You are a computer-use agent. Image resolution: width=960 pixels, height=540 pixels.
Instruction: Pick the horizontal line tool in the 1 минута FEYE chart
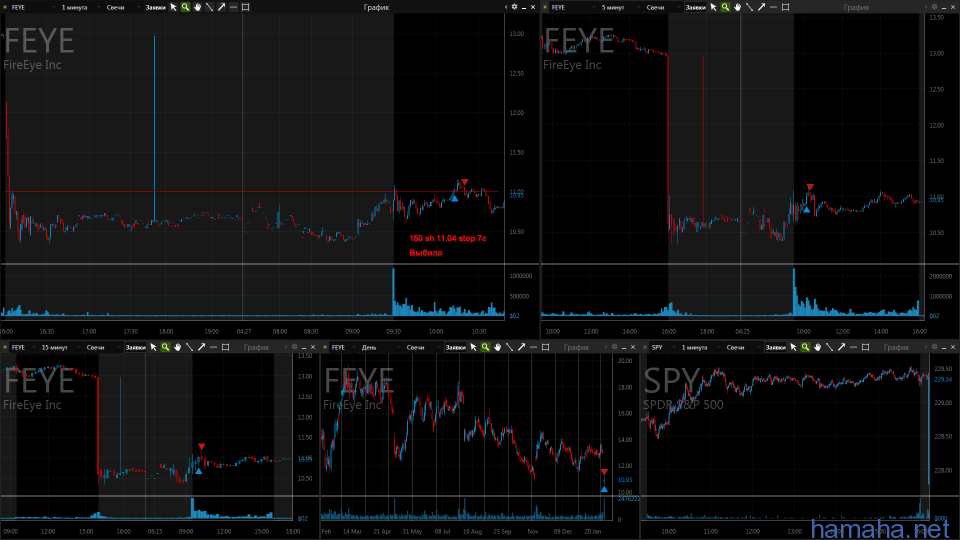click(233, 7)
